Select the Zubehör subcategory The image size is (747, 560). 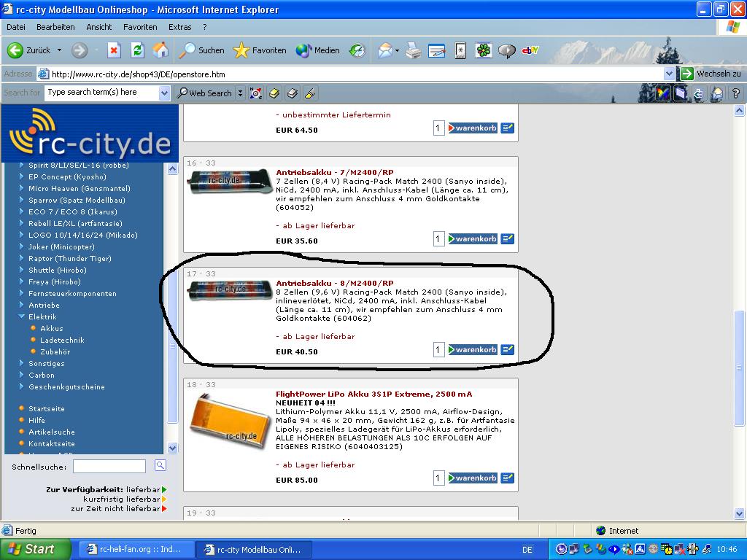click(55, 351)
